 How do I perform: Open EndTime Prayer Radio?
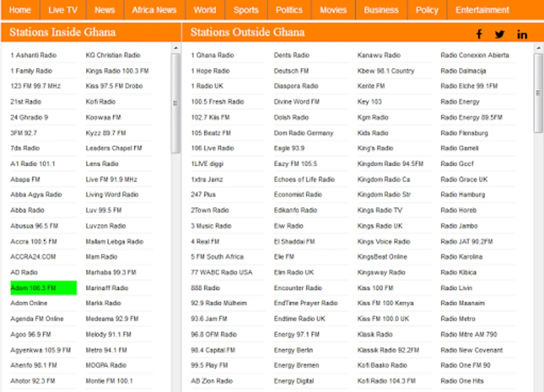pos(306,303)
